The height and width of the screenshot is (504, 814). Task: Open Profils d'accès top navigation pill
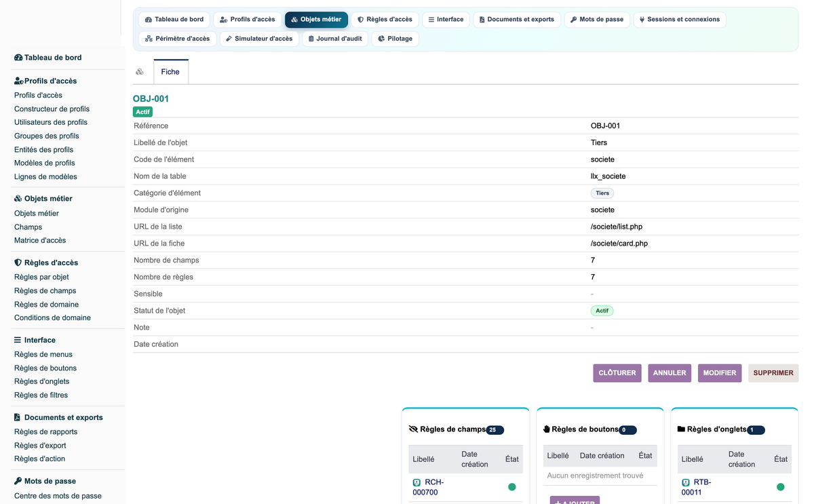[248, 20]
